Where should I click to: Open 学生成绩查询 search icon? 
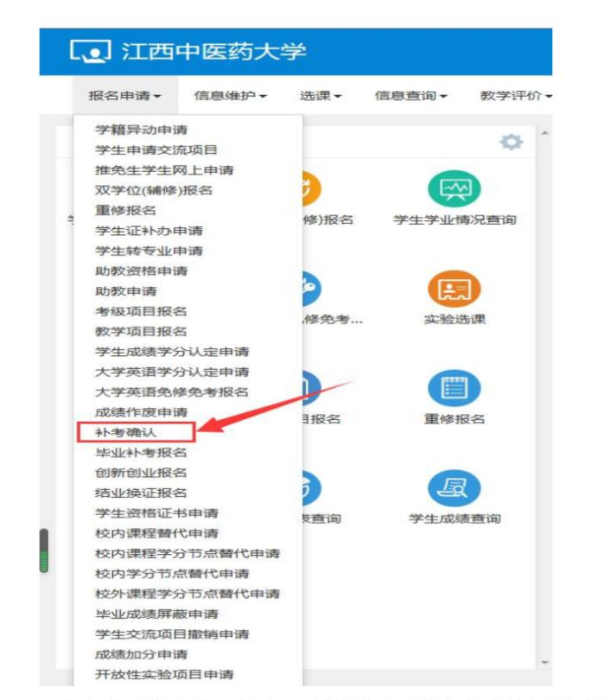coord(454,488)
